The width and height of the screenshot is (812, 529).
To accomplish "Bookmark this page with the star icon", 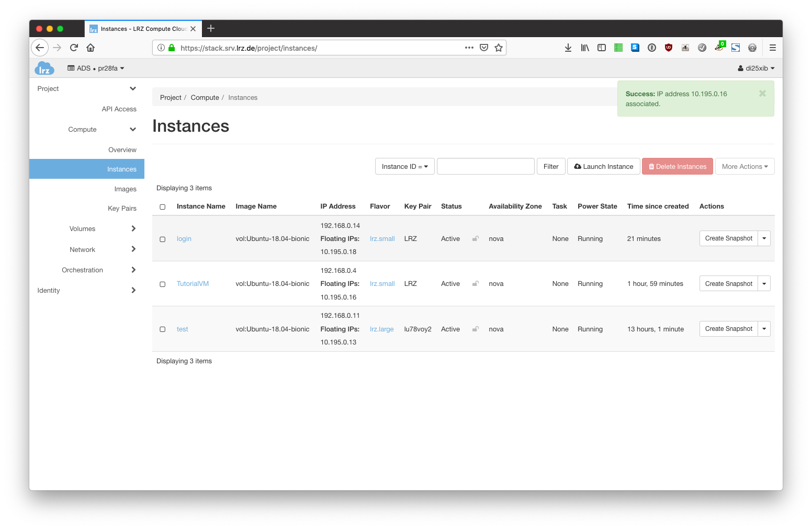I will pos(499,48).
